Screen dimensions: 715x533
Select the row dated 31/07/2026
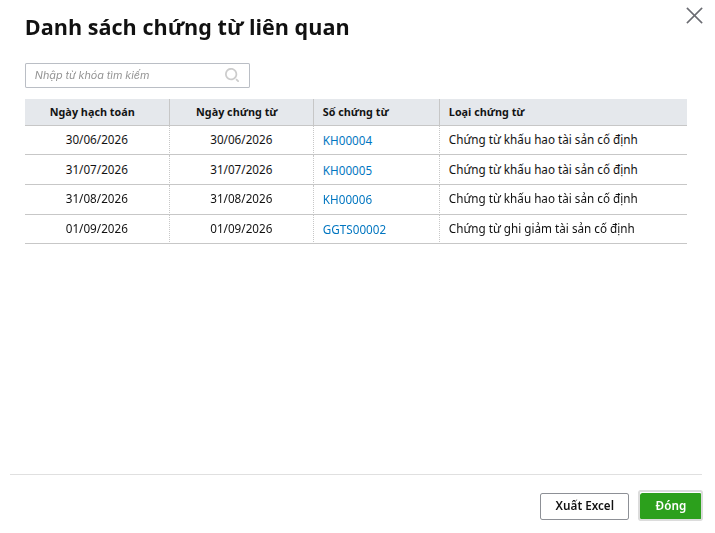click(x=356, y=170)
